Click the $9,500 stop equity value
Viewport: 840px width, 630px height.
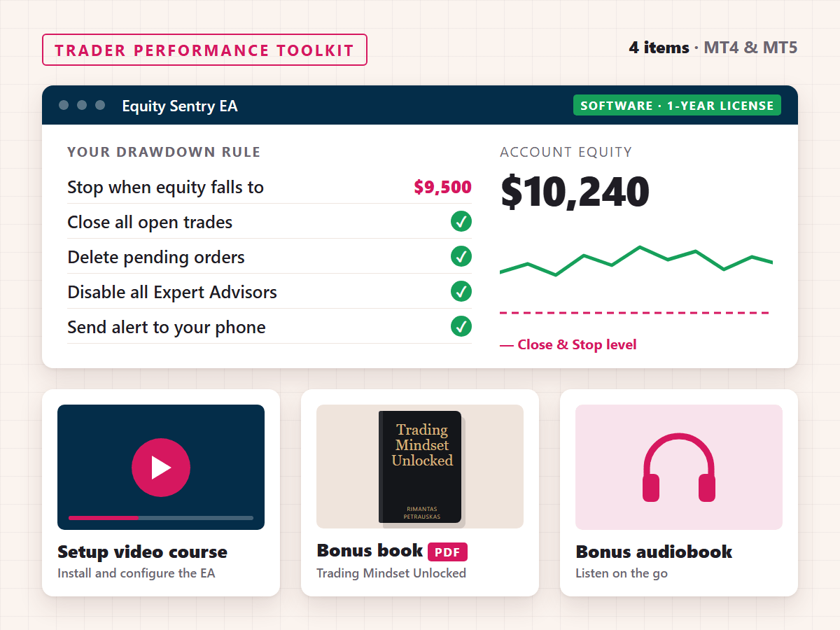pos(442,187)
